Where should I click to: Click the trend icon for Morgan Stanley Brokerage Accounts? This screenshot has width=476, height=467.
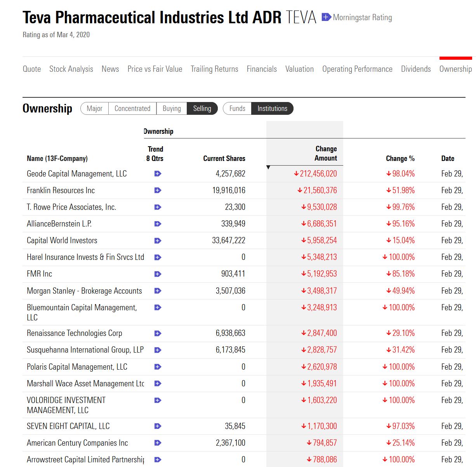[157, 291]
